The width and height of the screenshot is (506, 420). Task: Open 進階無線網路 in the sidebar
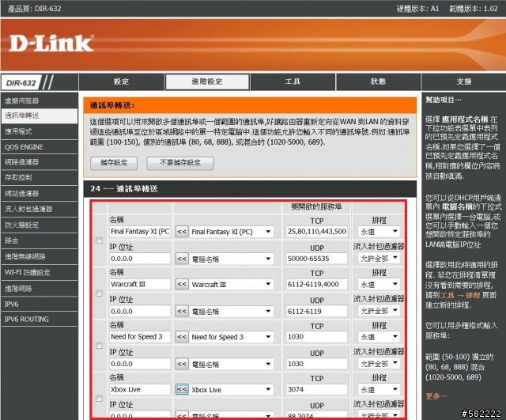[x=40, y=256]
